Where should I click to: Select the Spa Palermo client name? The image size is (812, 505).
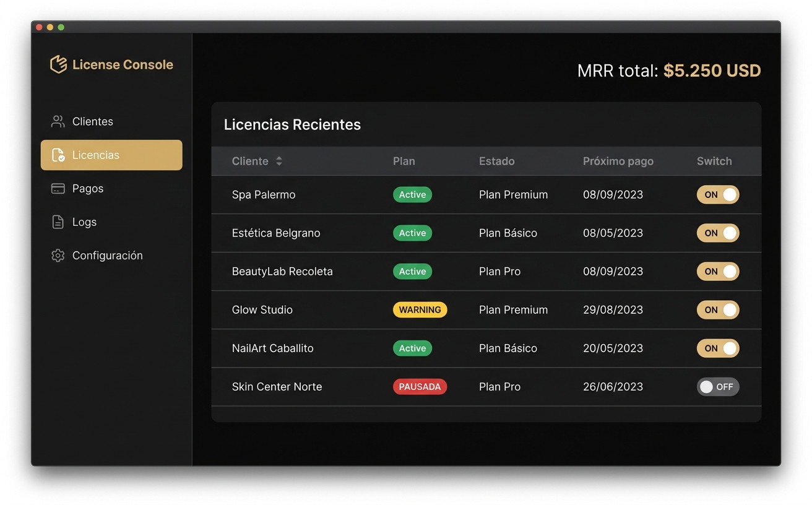click(264, 194)
